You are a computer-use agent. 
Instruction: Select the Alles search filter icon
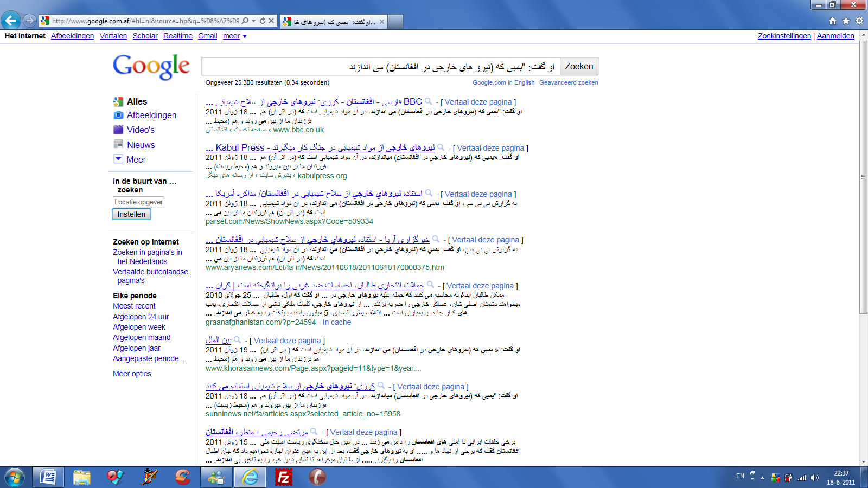(118, 101)
